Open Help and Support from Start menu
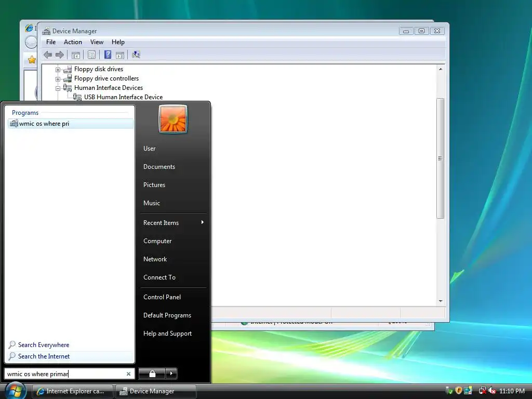The image size is (532, 399). (x=168, y=334)
